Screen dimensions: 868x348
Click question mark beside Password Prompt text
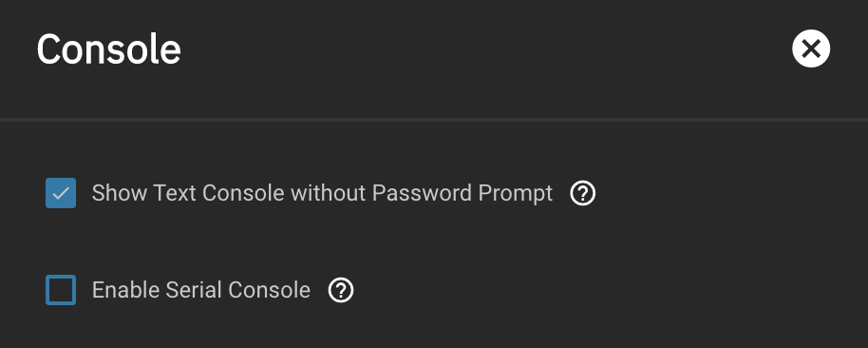tap(583, 193)
